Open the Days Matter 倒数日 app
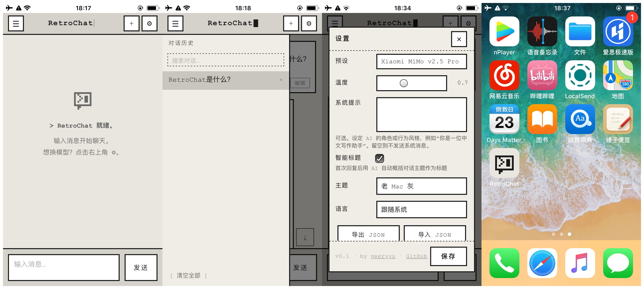 [504, 119]
